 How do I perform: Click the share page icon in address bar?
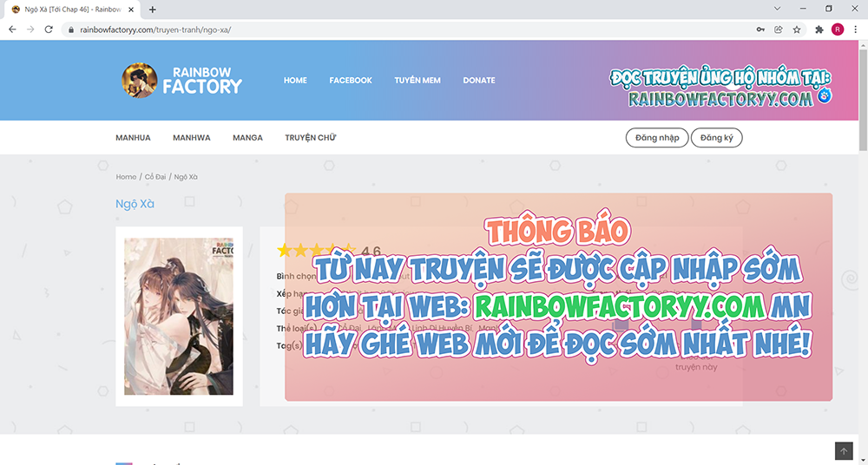779,29
